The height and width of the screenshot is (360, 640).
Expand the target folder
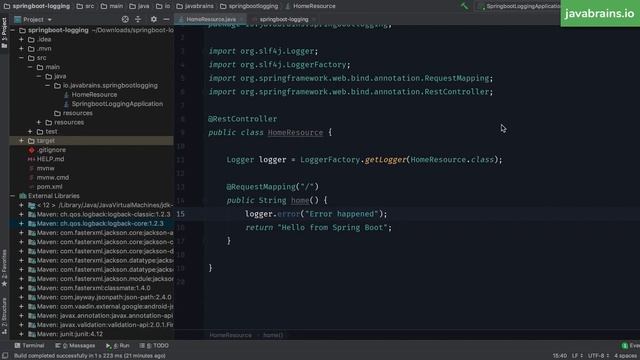(x=21, y=141)
